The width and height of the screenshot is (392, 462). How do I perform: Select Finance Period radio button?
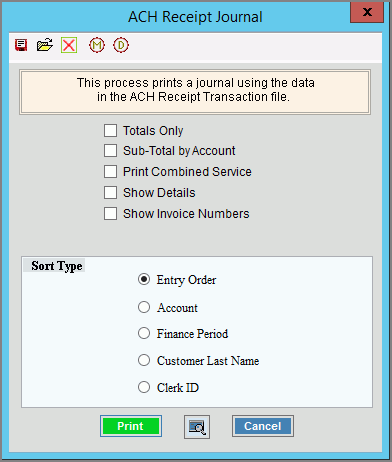pyautogui.click(x=144, y=333)
